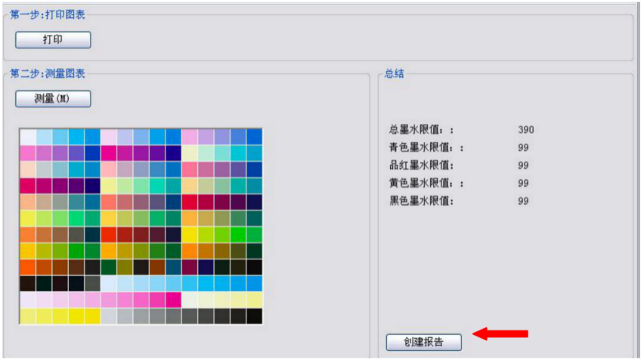Click the 99 value beside 黑色墨水限值
644x363 pixels.
(x=523, y=201)
